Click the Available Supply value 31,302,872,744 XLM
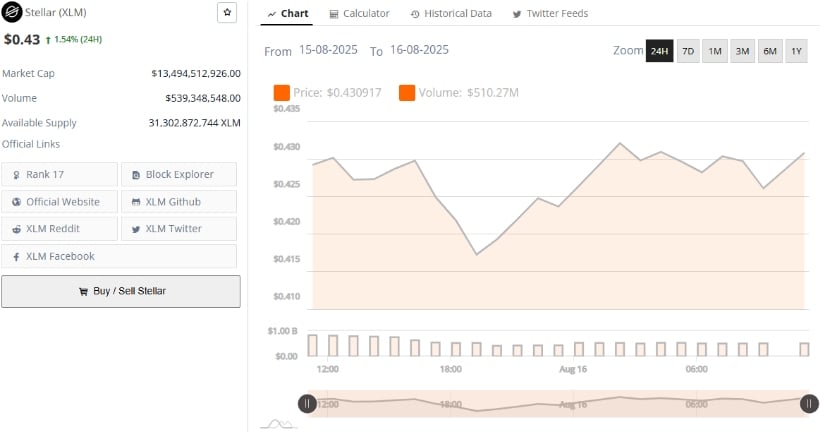The image size is (825, 432). (194, 123)
